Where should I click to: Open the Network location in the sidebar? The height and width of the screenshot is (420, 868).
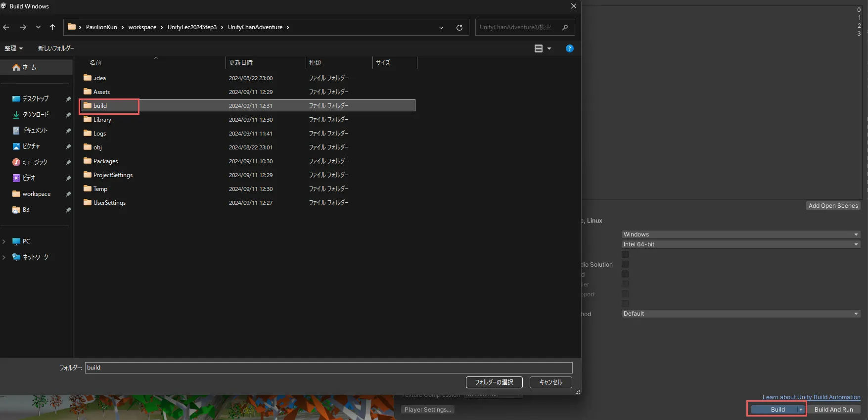coord(35,257)
